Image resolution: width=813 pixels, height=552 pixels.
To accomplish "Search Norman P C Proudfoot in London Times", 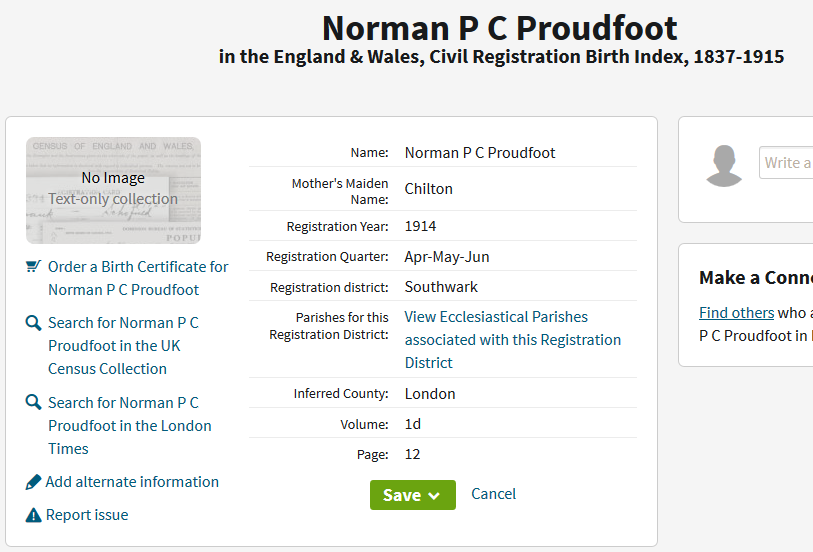I will pos(129,425).
